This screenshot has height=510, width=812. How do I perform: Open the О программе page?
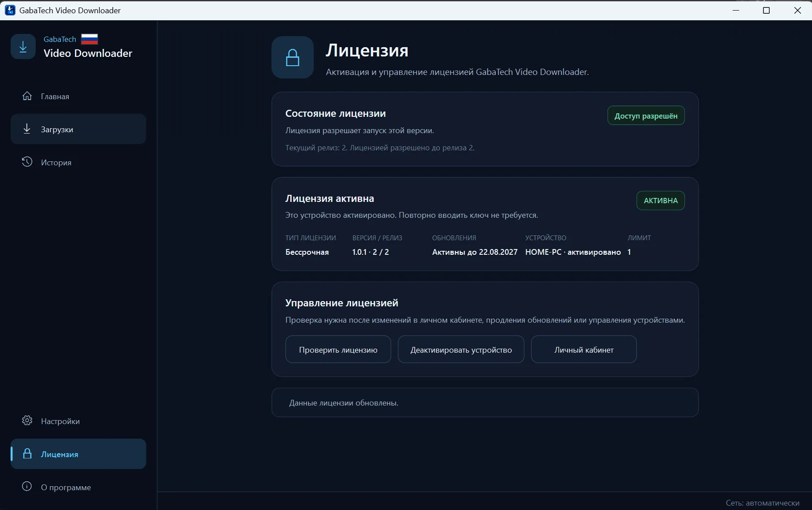coord(78,487)
